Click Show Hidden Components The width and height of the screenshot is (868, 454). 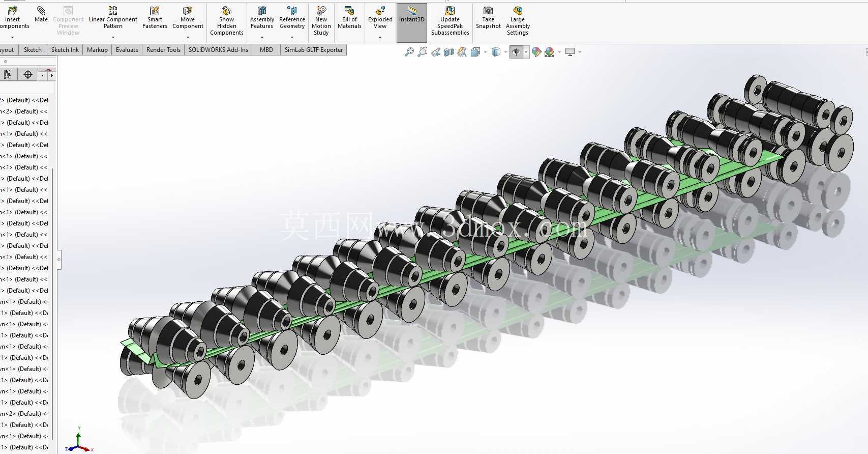click(227, 21)
